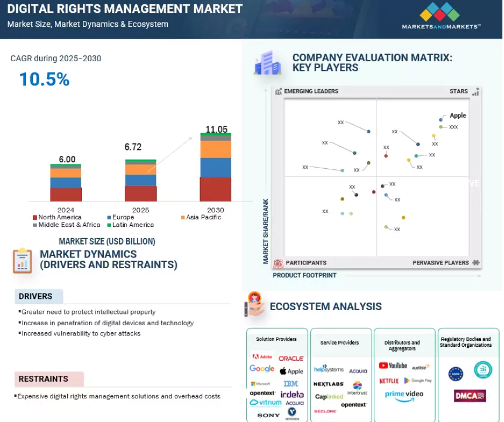This screenshot has height=422, width=504.
Task: Click the Netflix logo
Action: (x=389, y=381)
